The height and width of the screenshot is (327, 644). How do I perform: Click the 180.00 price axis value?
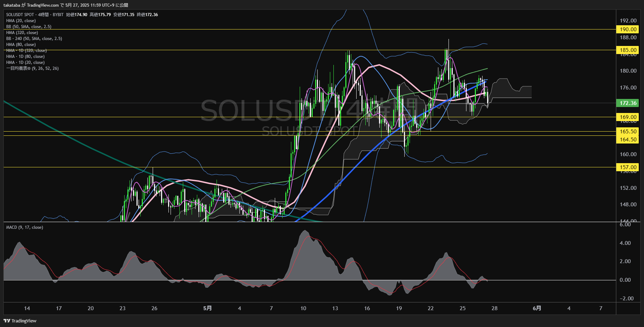pyautogui.click(x=628, y=71)
